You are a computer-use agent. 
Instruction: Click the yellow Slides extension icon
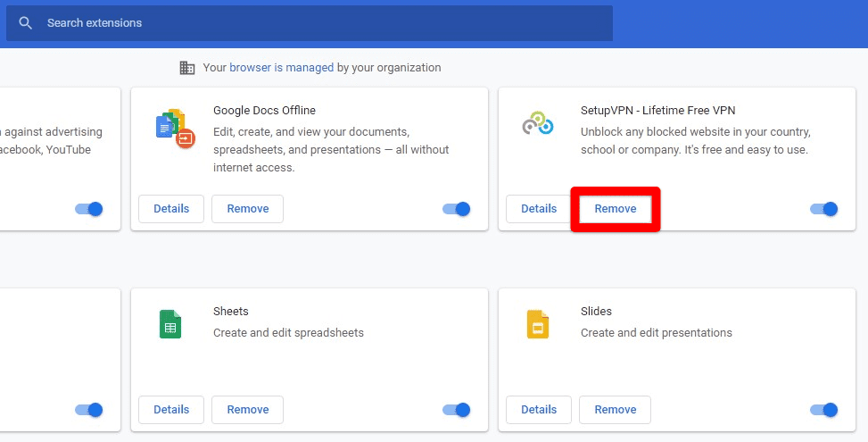click(538, 324)
